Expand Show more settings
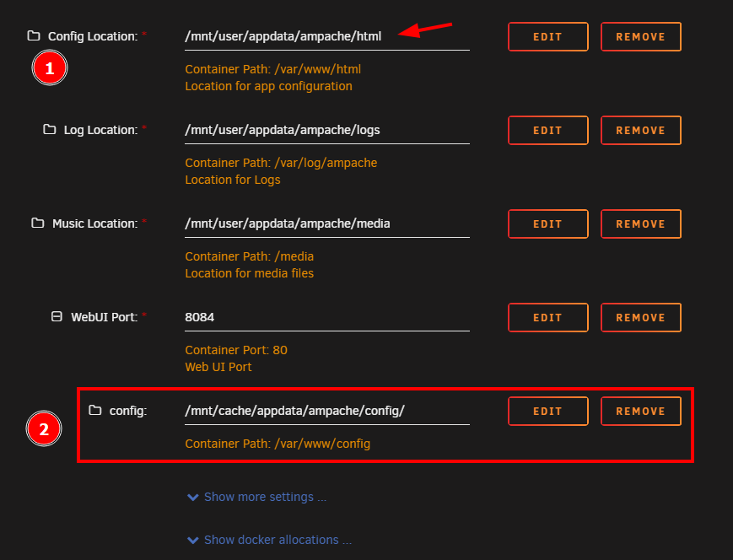 point(256,497)
